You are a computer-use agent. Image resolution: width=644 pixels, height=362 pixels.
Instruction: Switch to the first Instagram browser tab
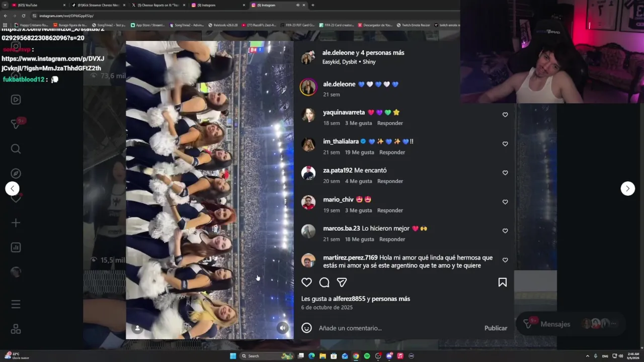218,5
